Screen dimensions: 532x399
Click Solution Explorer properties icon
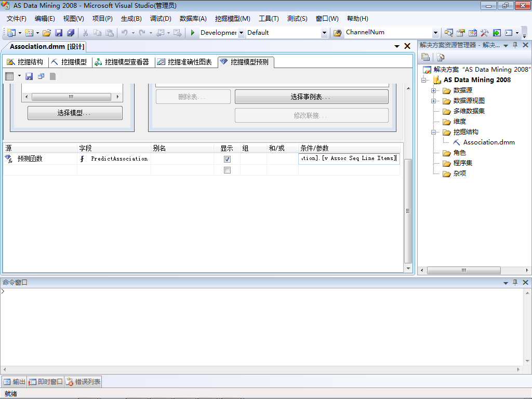coord(425,57)
